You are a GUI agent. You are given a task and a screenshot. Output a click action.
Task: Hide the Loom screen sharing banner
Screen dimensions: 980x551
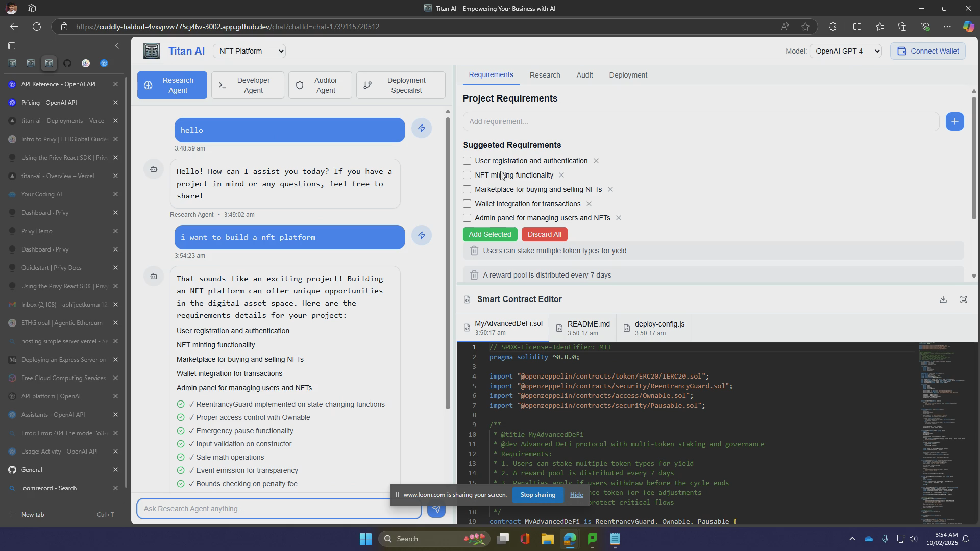(576, 495)
